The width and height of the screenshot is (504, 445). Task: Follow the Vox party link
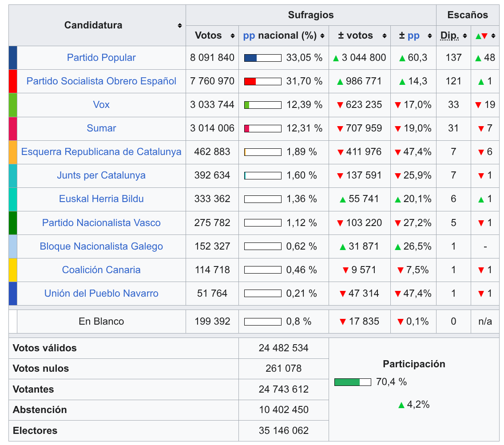101,105
